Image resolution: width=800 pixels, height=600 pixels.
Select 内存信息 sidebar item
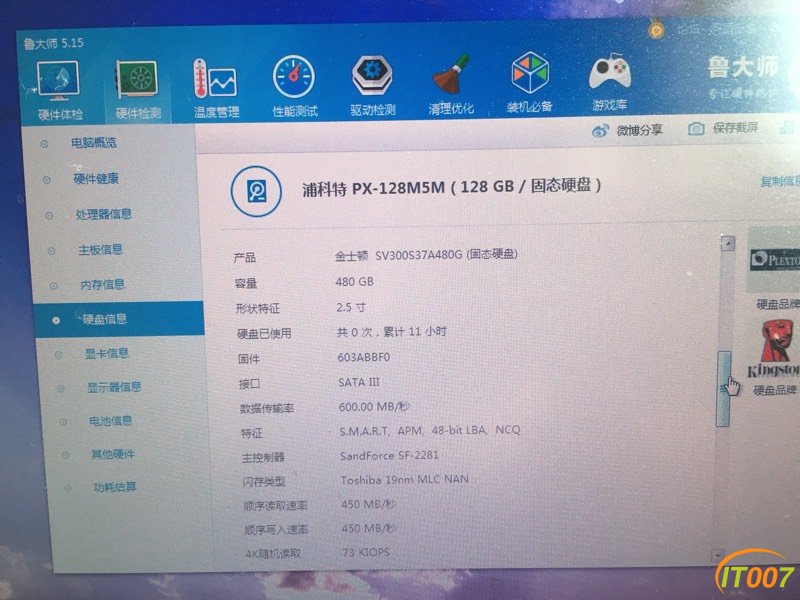102,284
